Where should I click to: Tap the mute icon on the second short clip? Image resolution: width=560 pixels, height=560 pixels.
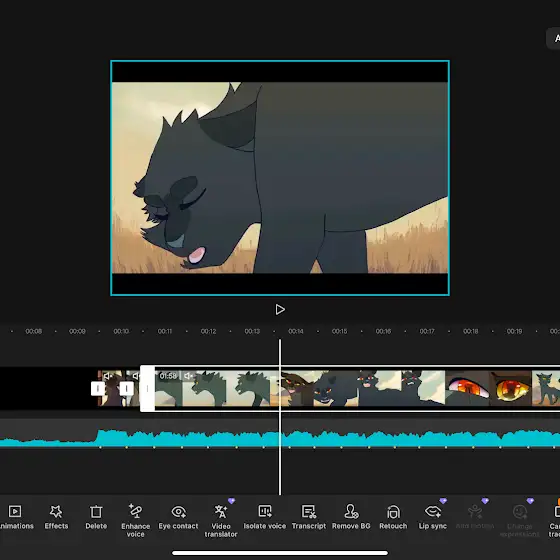[x=136, y=376]
